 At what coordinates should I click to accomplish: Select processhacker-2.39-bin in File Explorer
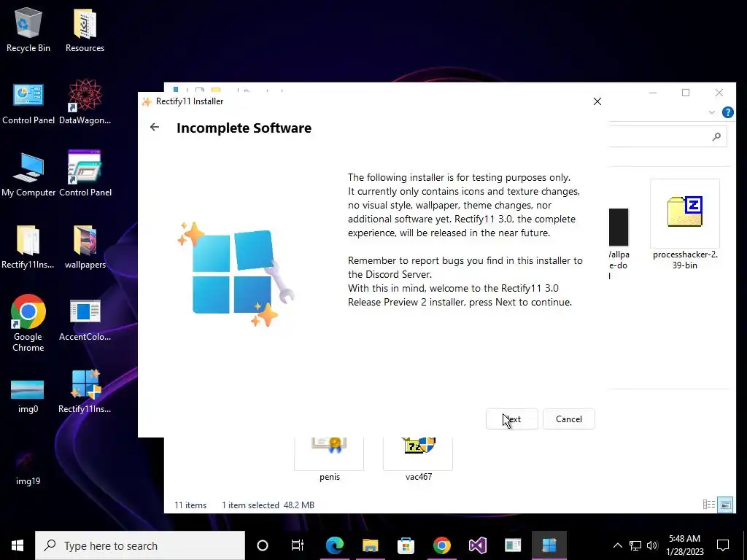click(x=684, y=225)
